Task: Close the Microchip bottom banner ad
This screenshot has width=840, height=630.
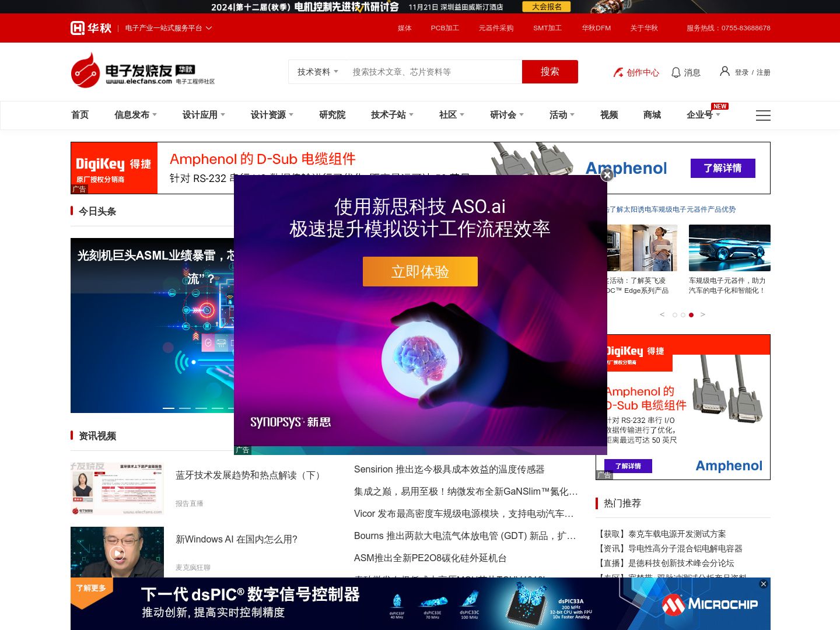Action: coord(764,584)
